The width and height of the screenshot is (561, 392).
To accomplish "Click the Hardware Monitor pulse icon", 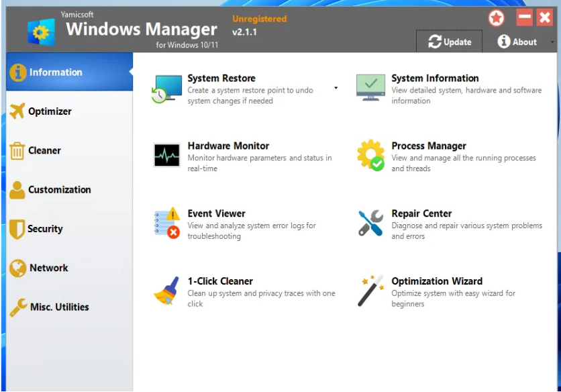I will 166,155.
